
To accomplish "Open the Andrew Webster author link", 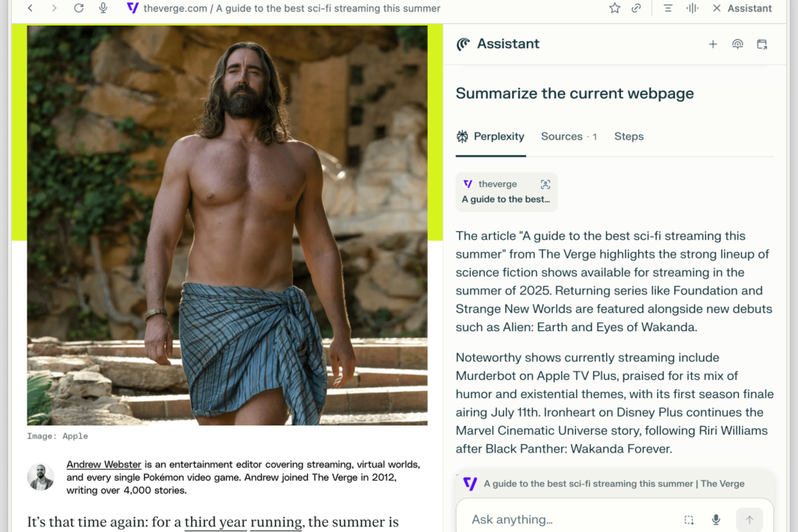I will pyautogui.click(x=104, y=464).
